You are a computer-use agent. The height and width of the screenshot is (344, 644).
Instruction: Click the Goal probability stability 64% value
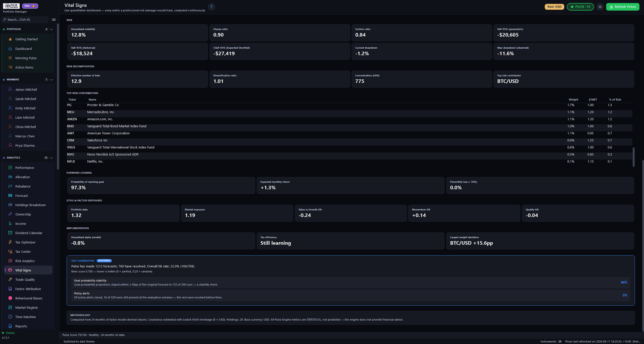(x=624, y=282)
